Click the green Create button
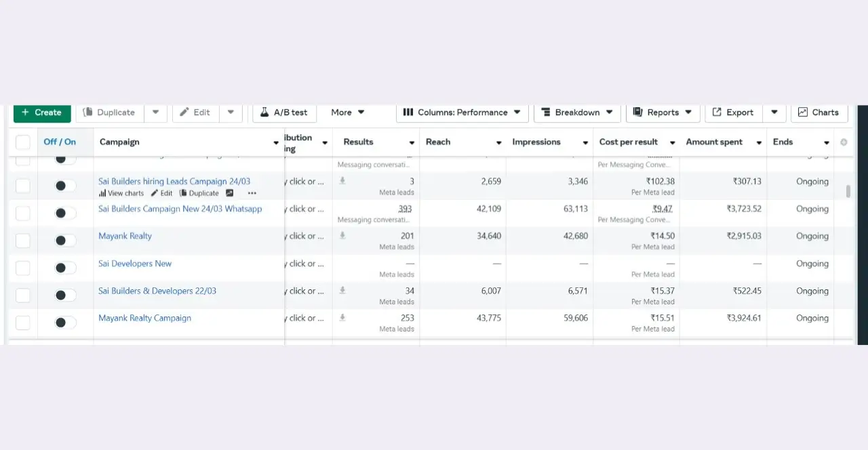This screenshot has width=868, height=450. pos(41,112)
